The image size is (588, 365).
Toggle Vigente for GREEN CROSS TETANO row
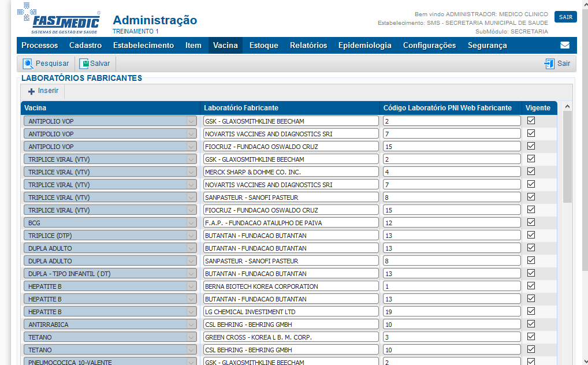point(531,337)
